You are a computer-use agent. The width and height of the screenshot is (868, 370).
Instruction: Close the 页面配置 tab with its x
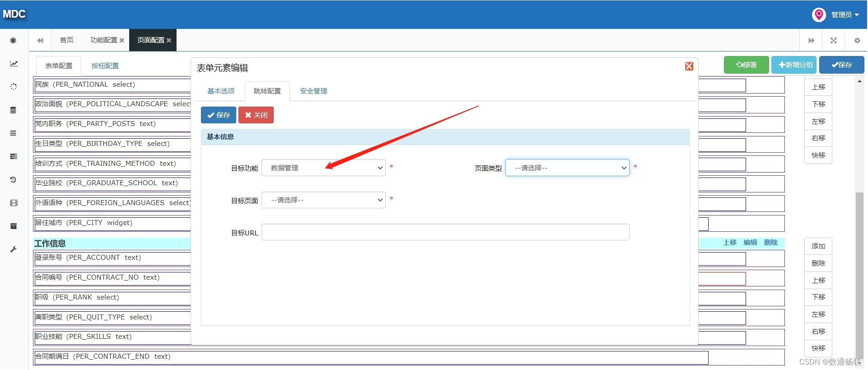pos(169,40)
